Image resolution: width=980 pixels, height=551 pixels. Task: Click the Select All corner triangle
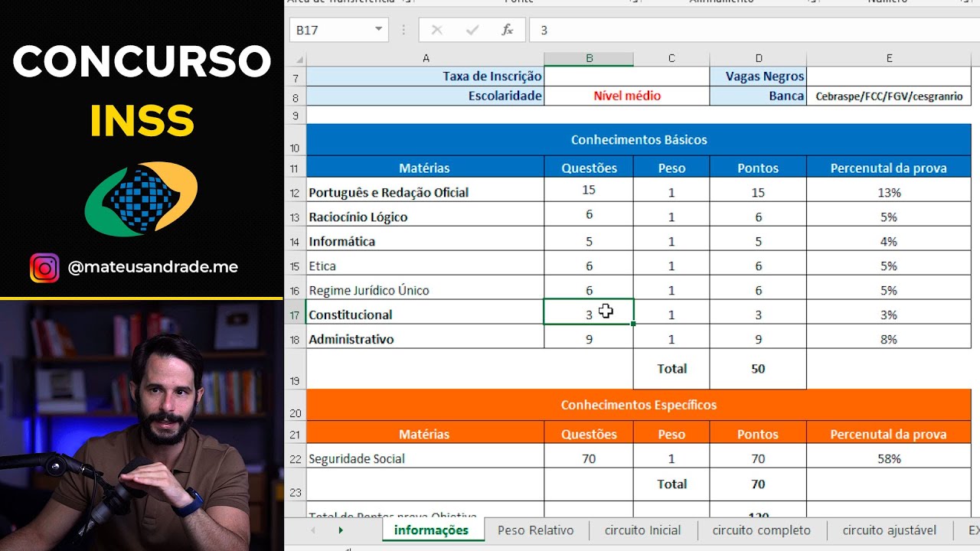point(298,59)
